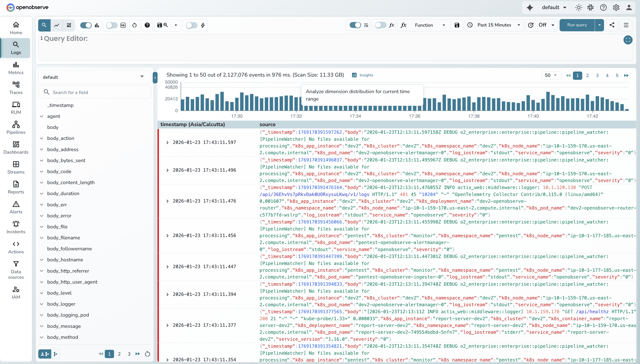Open the Insights panel above the histogram

(x=363, y=75)
